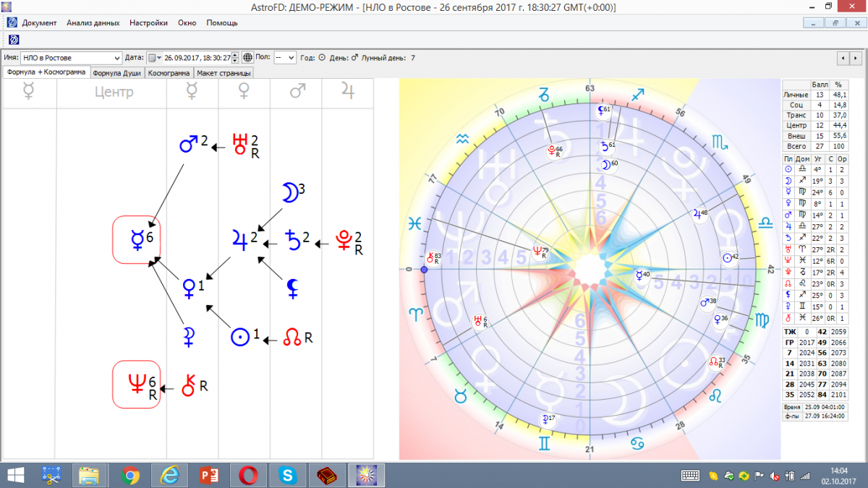Click the Sun symbol in formula diagram

(239, 338)
